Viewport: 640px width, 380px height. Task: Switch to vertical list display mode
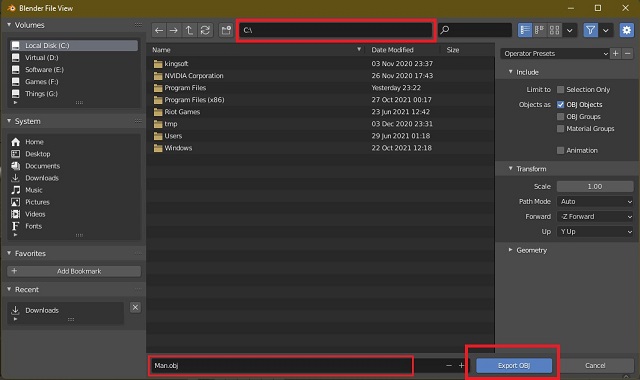(525, 30)
